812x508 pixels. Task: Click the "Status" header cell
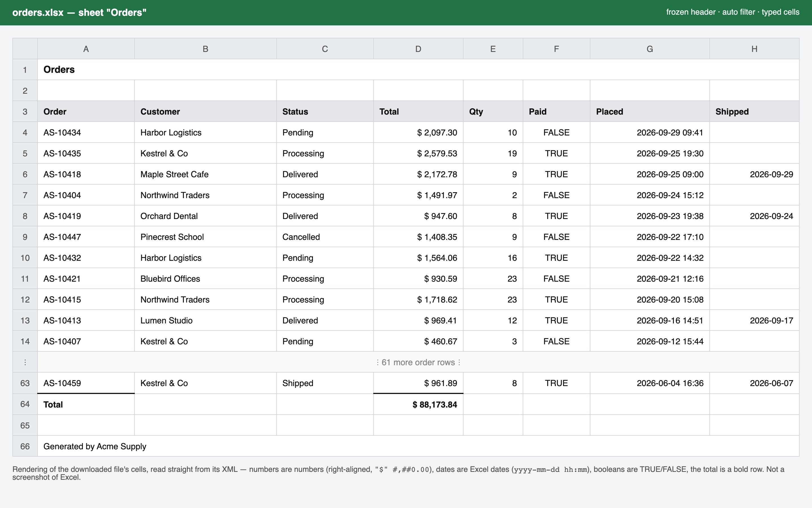pyautogui.click(x=325, y=111)
